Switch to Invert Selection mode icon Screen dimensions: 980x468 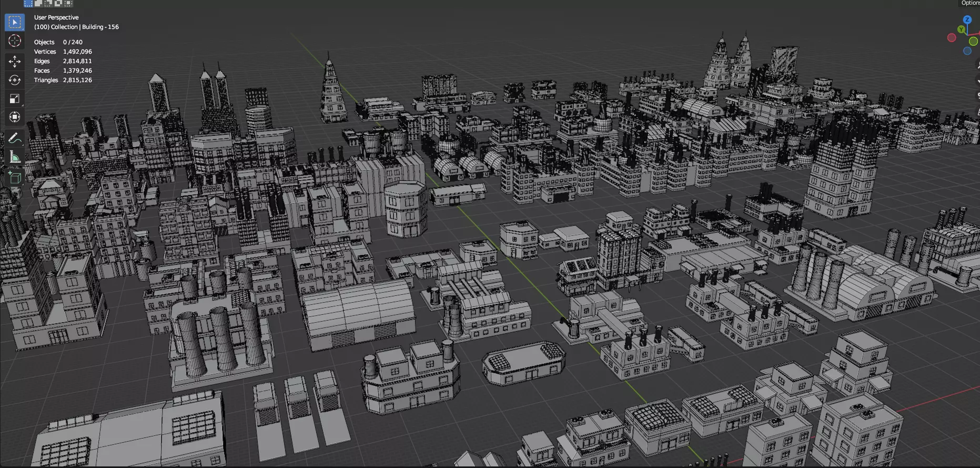coord(58,3)
